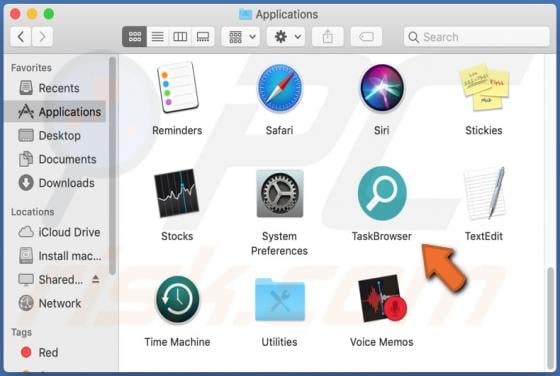
Task: Switch to gallery view
Action: 203,37
